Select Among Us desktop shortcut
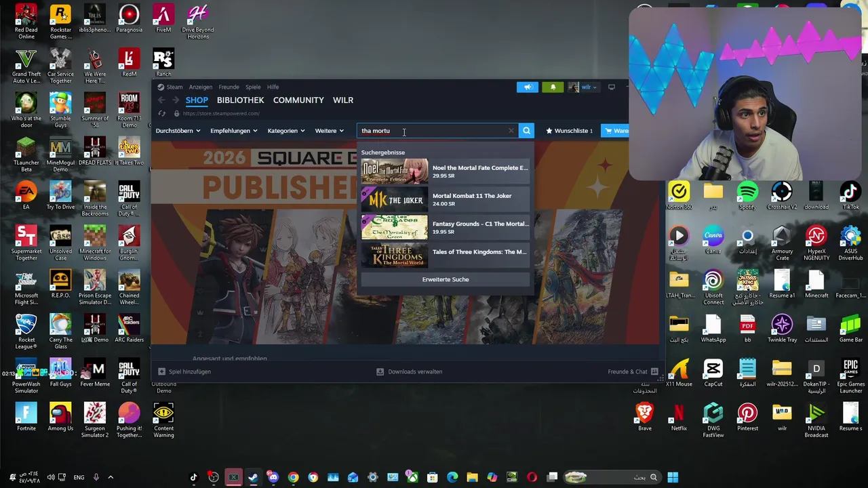Image resolution: width=868 pixels, height=488 pixels. tap(60, 417)
